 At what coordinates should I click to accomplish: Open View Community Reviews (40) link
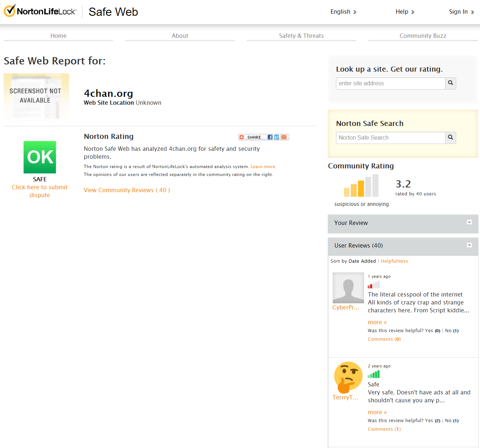tap(127, 190)
